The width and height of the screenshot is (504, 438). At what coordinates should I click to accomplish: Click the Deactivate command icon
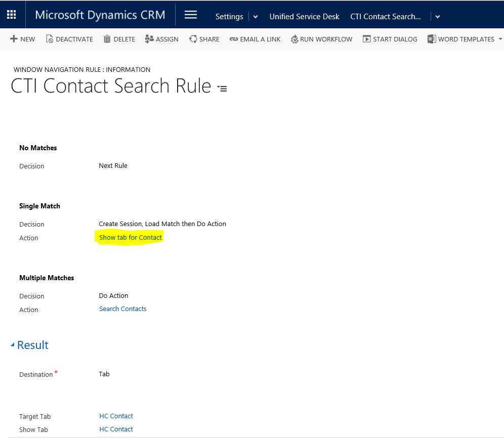pyautogui.click(x=50, y=39)
